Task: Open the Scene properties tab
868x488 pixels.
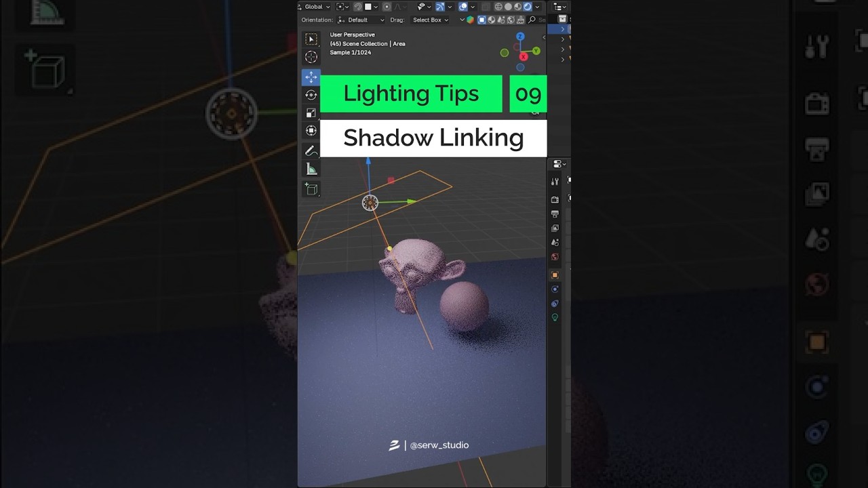Action: (555, 243)
